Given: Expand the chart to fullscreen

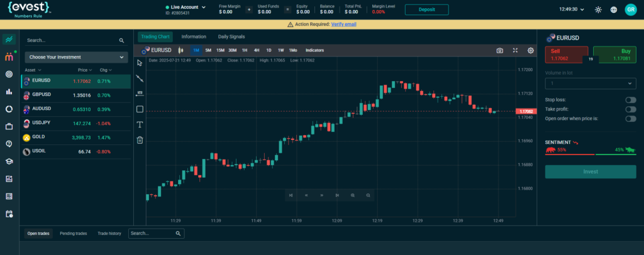Looking at the screenshot, I should click(x=515, y=50).
